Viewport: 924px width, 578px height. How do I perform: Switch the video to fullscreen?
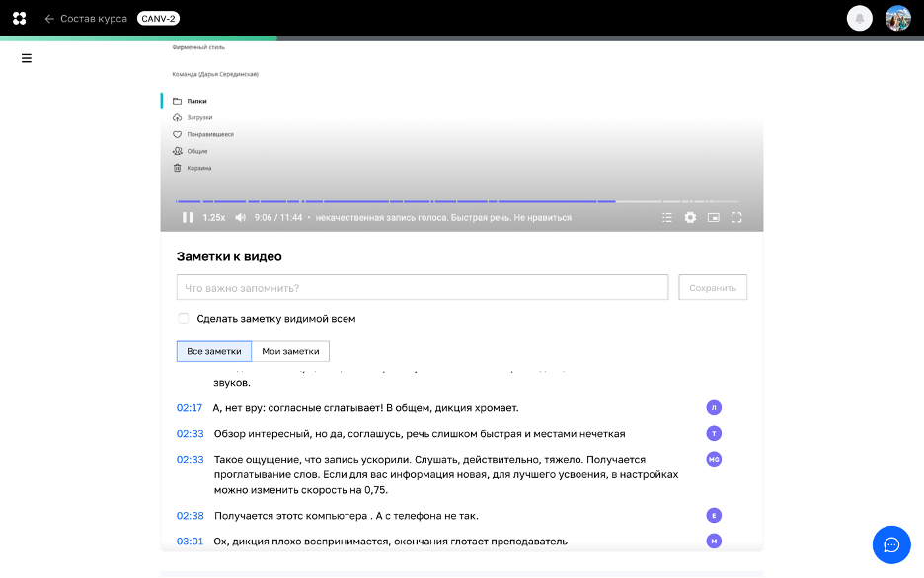736,217
